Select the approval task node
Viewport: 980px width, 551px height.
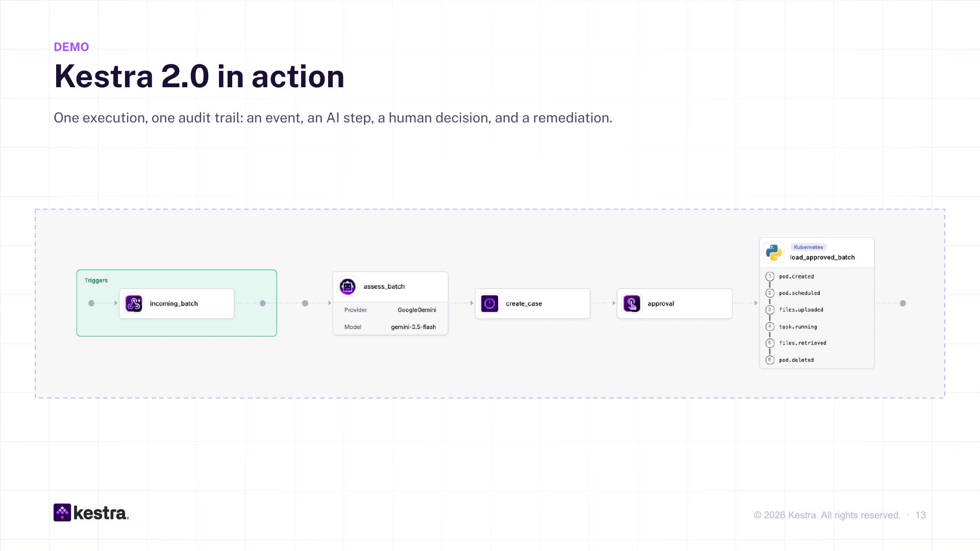[675, 304]
